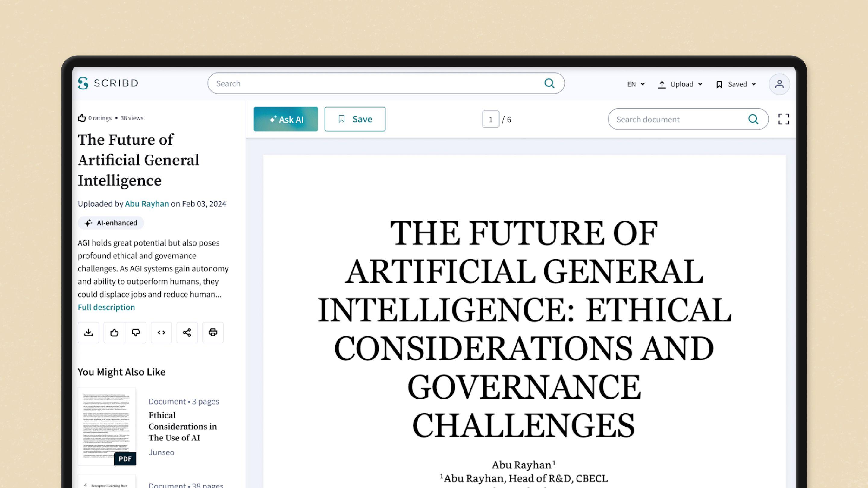Click the share icon

pyautogui.click(x=187, y=333)
